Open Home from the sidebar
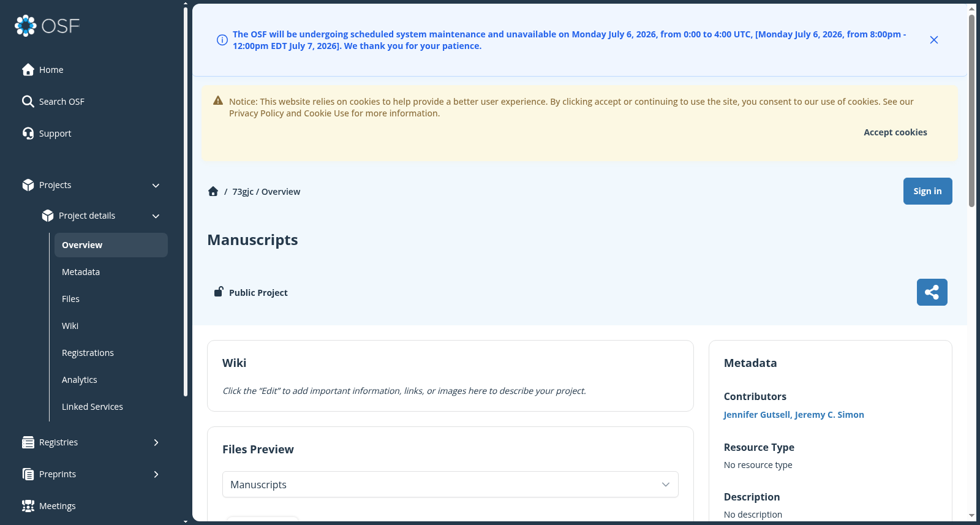 [x=51, y=70]
